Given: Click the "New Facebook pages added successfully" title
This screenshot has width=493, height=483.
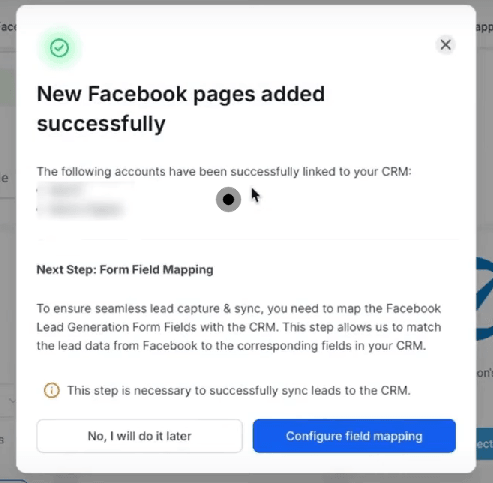Looking at the screenshot, I should point(181,109).
